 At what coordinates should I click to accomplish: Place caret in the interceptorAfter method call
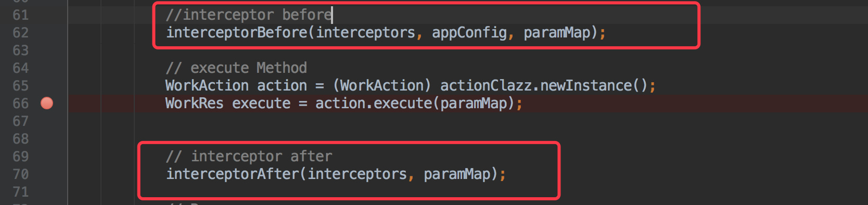pyautogui.click(x=232, y=174)
